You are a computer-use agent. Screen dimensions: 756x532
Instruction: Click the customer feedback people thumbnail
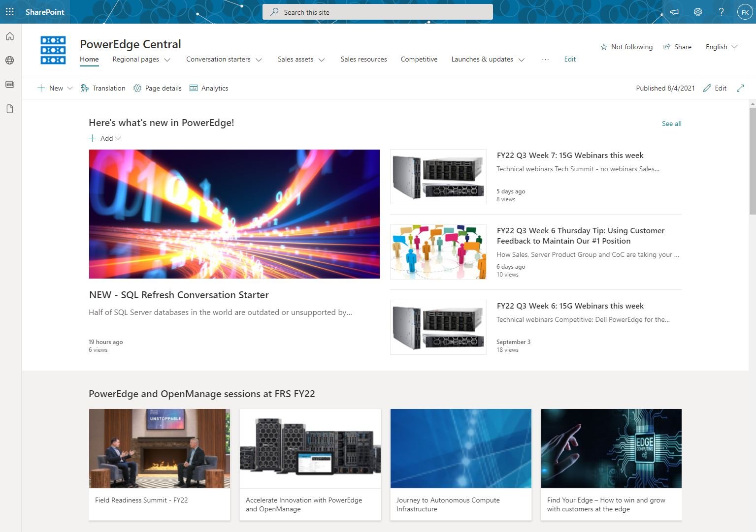click(438, 252)
